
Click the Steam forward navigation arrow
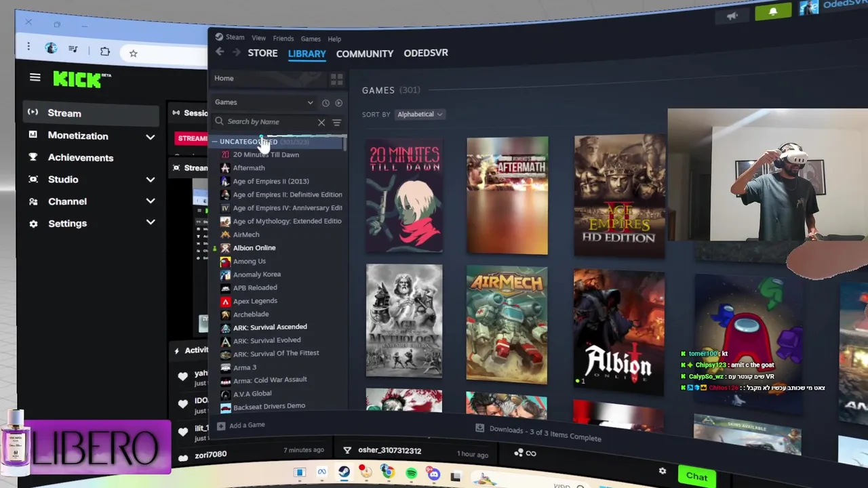236,52
